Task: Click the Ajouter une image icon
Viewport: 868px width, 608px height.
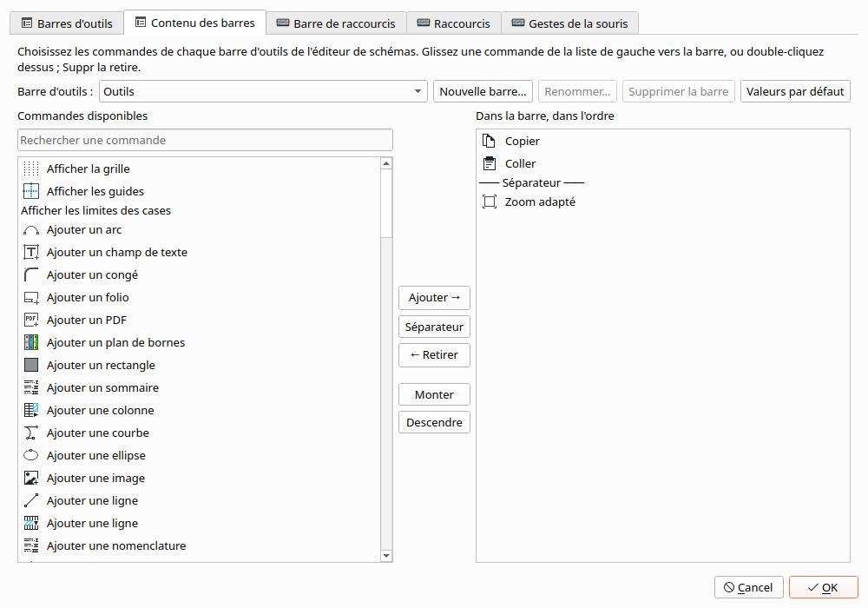Action: pos(31,478)
